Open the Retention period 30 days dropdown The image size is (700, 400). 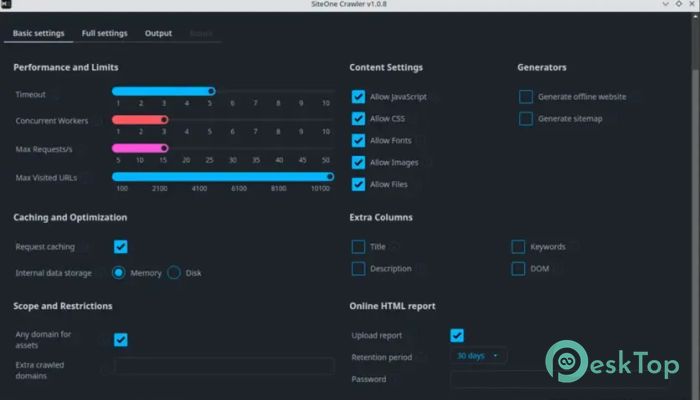(478, 356)
